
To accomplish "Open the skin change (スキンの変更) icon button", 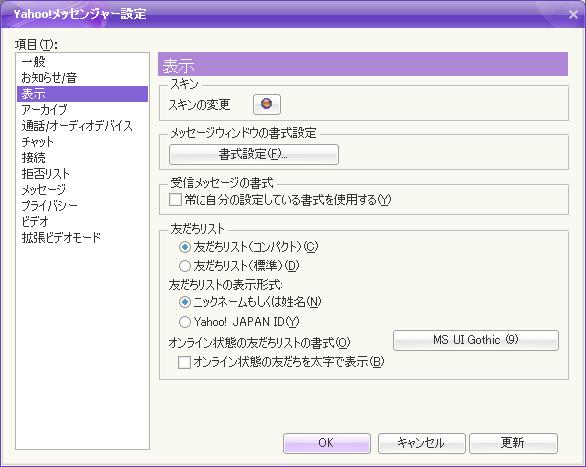I will [267, 104].
